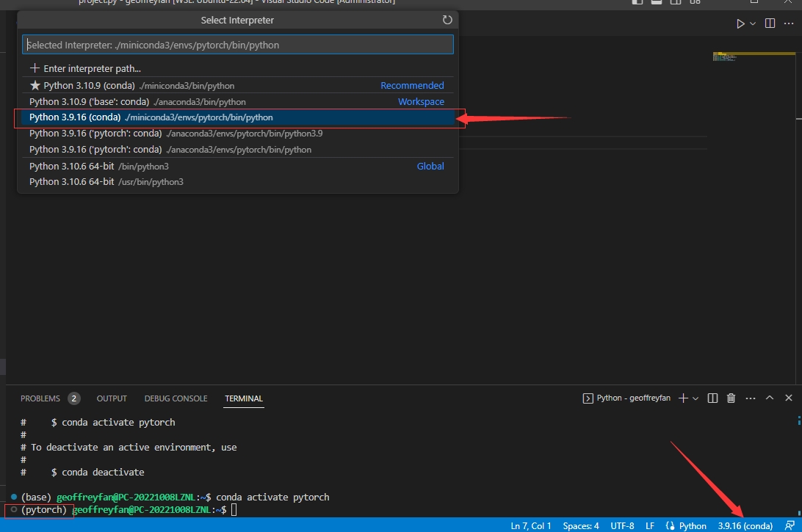Select Python 3.10.9 recommended miniconda interpreter

[x=132, y=86]
